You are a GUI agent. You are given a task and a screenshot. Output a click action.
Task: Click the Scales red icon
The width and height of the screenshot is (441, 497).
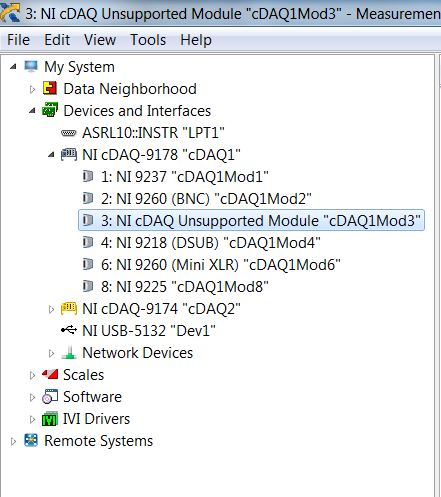tap(50, 374)
